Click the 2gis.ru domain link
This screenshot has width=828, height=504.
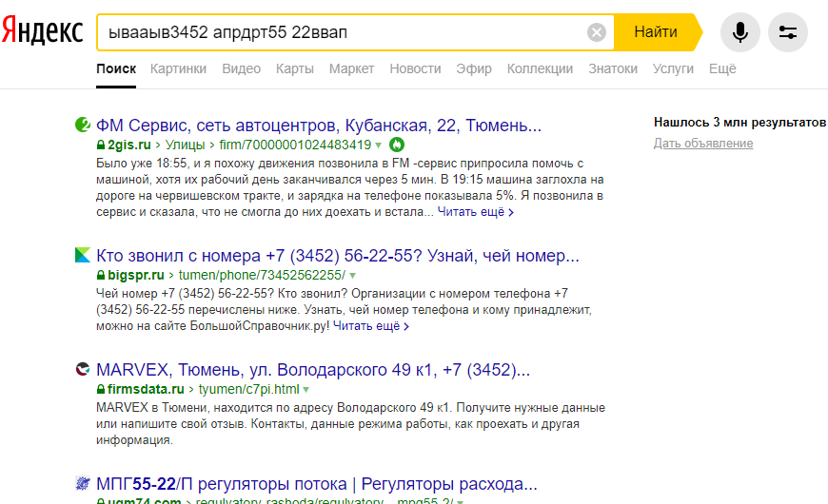tap(128, 145)
